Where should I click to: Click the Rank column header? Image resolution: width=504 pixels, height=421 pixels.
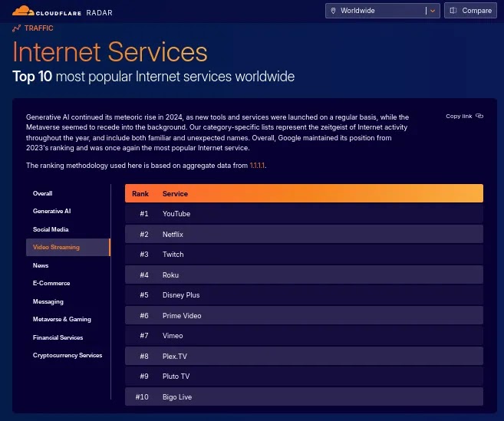140,194
